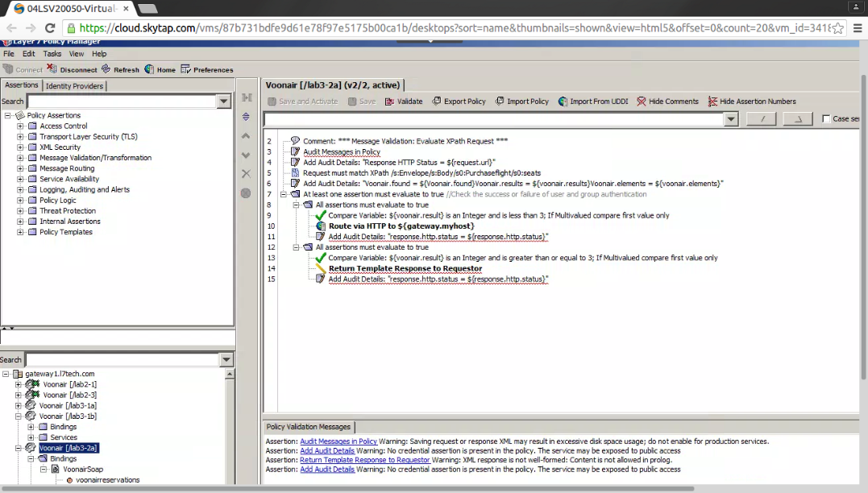Click the Refresh toolbar icon

click(106, 69)
